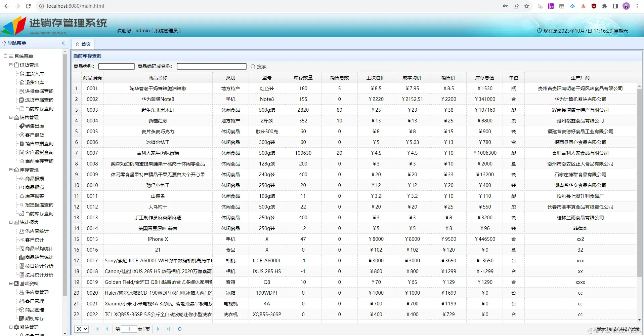The width and height of the screenshot is (644, 336).
Task: Open 按日统计分析 in the sidebar
Action: 39,266
